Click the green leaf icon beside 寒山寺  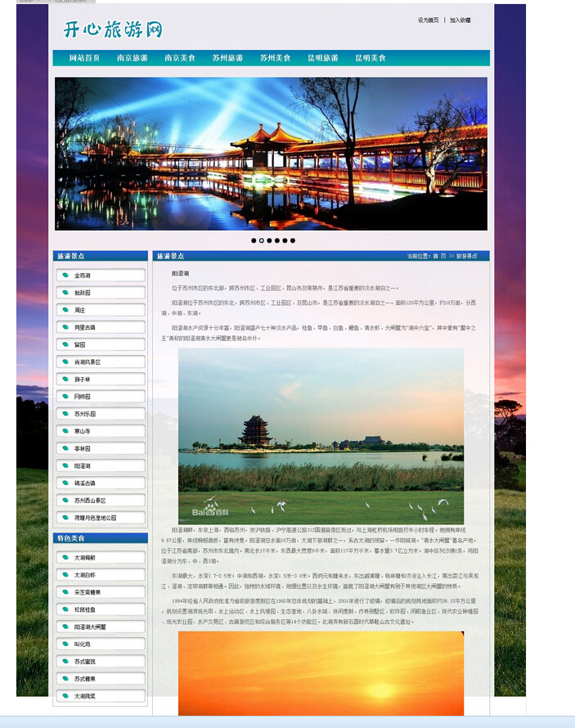[64, 431]
